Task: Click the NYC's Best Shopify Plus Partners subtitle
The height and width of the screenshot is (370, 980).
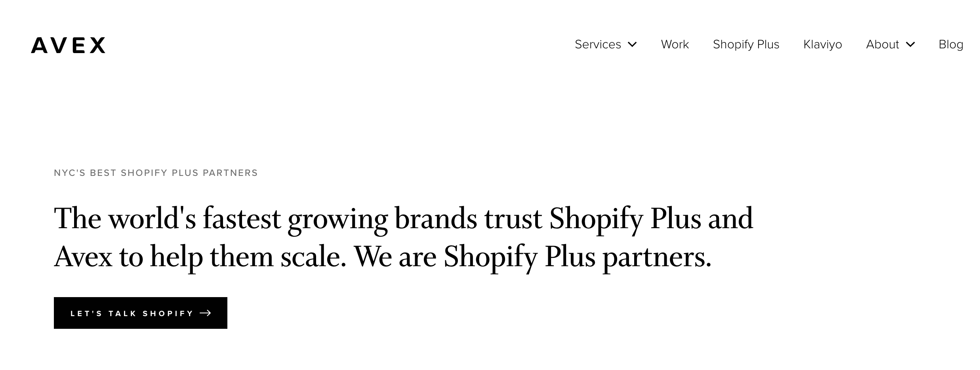Action: (x=156, y=173)
